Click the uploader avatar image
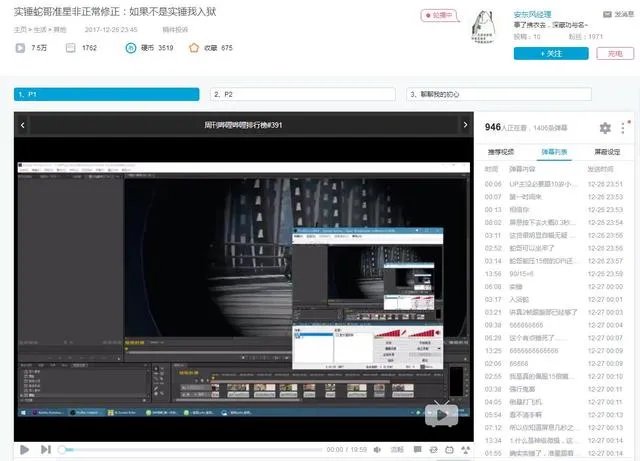Image resolution: width=640 pixels, height=461 pixels. (483, 27)
